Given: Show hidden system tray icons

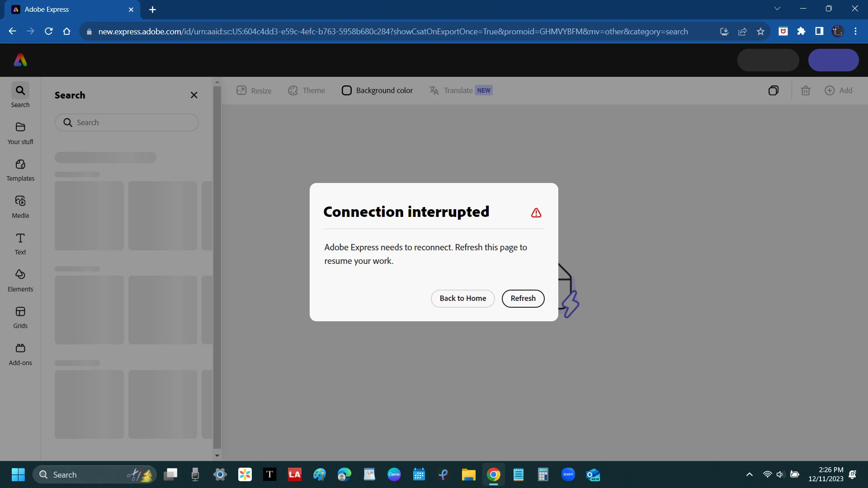Looking at the screenshot, I should click(x=750, y=475).
